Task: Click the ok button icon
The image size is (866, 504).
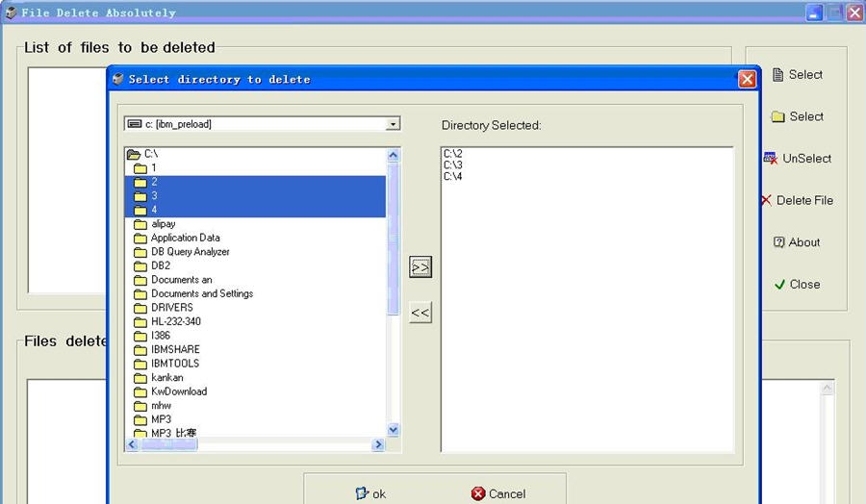Action: (362, 493)
